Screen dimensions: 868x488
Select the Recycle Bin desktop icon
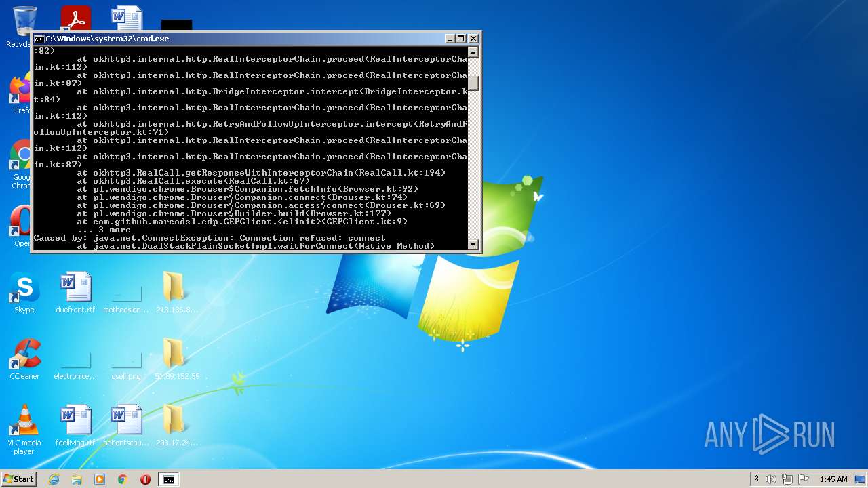(20, 27)
